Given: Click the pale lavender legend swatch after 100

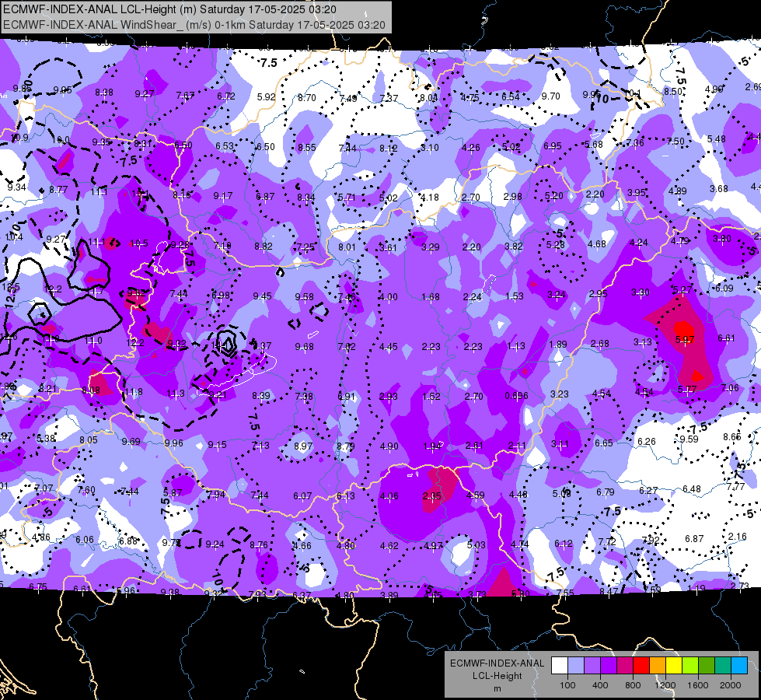Looking at the screenshot, I should [x=576, y=666].
